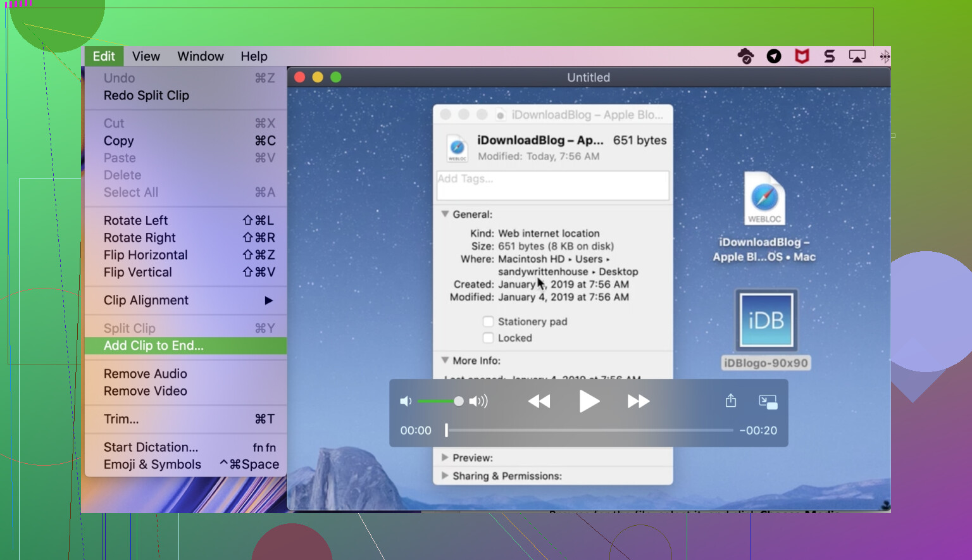The height and width of the screenshot is (560, 972).
Task: Mute using the low-volume speaker icon
Action: (x=406, y=401)
